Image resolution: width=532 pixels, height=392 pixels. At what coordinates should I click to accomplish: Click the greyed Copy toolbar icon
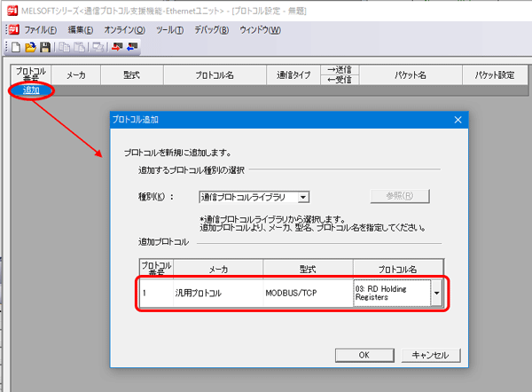pyautogui.click(x=64, y=47)
